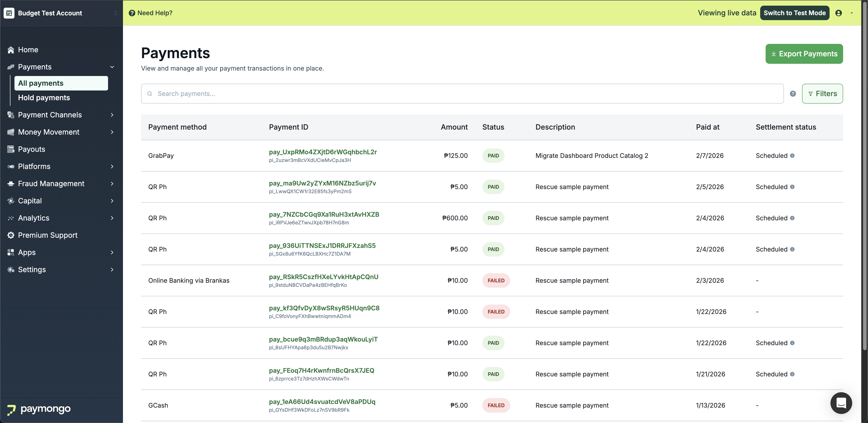Screen dimensions: 868x423
Task: Open the Analytics menu item
Action: tap(34, 218)
